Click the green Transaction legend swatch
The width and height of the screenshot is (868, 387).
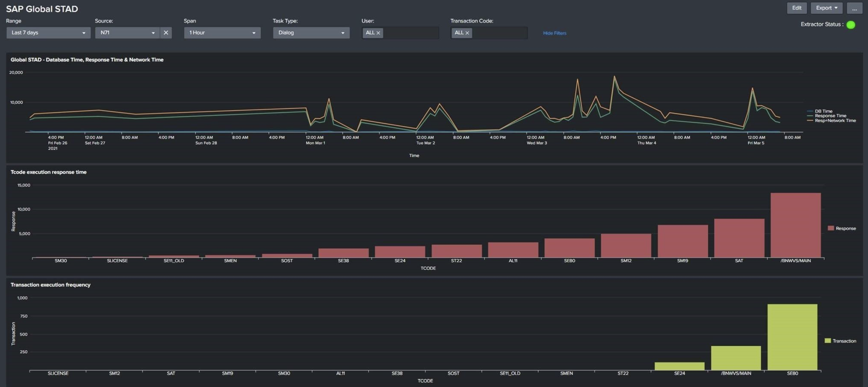click(828, 341)
